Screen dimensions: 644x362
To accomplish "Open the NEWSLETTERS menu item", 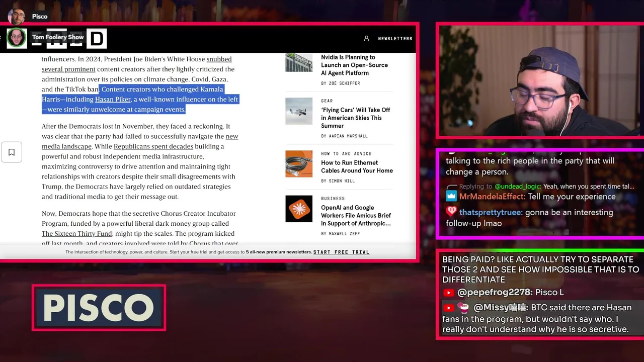I will point(395,38).
